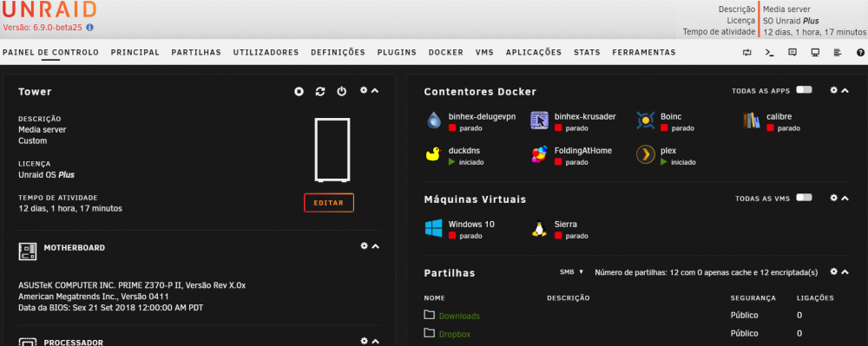Click the tower case image
The image size is (868, 346).
pos(332,150)
